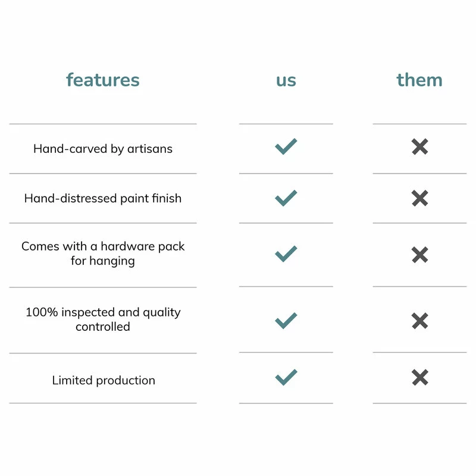Click the X mark for 100% inspected row
476x476 pixels.
[419, 321]
